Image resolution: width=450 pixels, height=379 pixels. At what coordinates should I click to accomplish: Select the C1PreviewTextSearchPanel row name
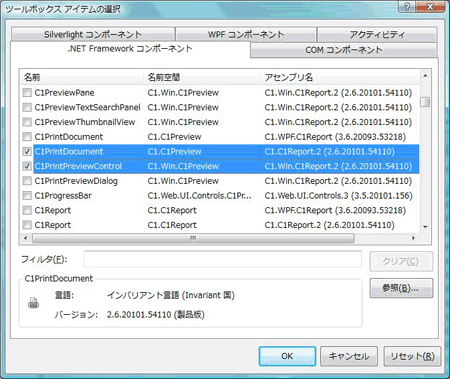pyautogui.click(x=87, y=107)
